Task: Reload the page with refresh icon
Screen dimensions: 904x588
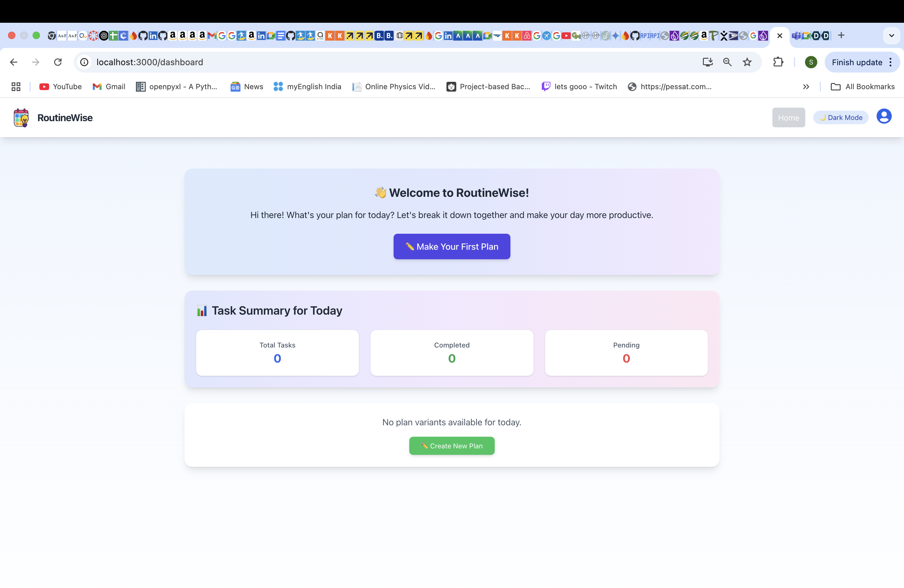Action: (x=58, y=62)
